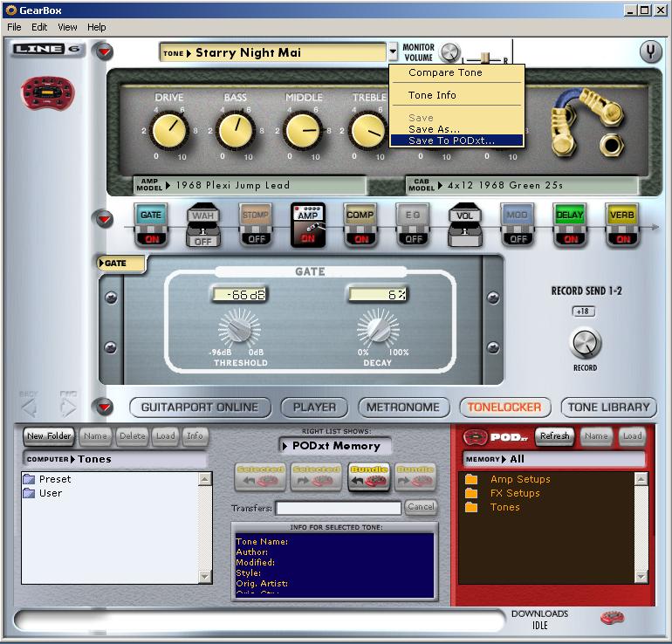Open the Tone name dropdown arrow
The image size is (672, 644).
coord(393,52)
